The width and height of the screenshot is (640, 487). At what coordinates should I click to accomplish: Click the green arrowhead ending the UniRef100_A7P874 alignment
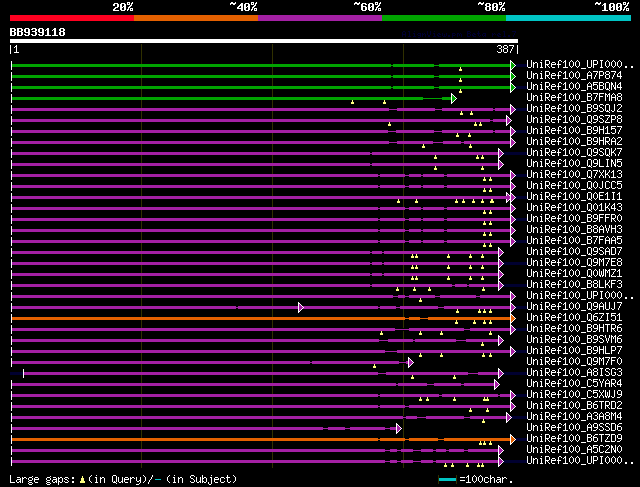click(x=513, y=76)
